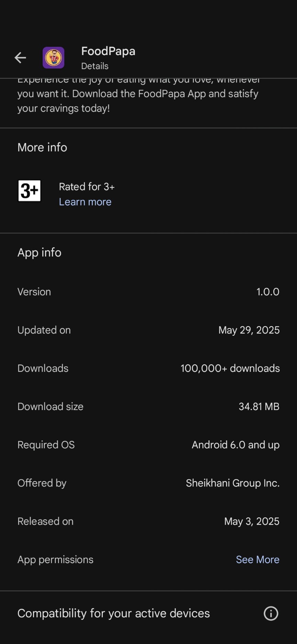The width and height of the screenshot is (297, 644).
Task: Open the compatibility info circle icon
Action: click(271, 613)
